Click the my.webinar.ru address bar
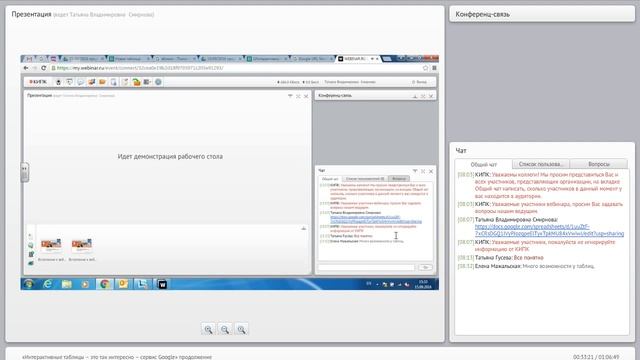 [237, 68]
